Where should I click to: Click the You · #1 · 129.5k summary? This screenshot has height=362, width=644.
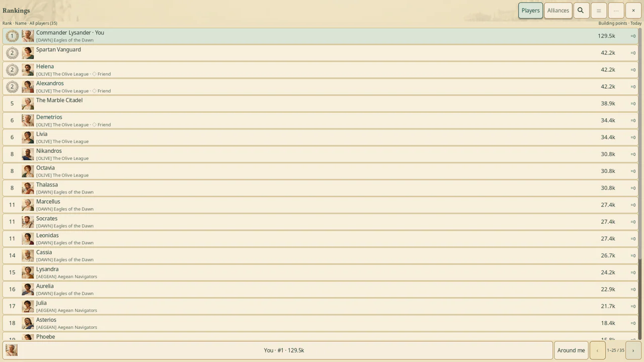[284, 350]
